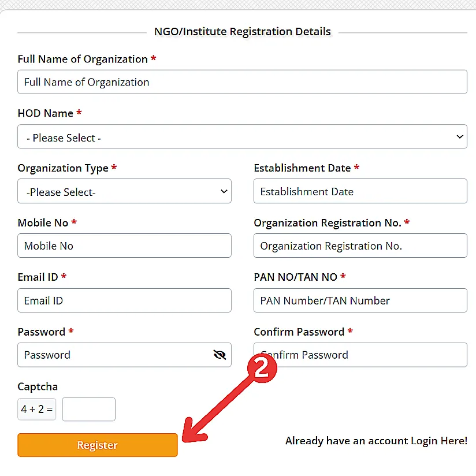Open the HOD Name dropdown
The height and width of the screenshot is (476, 476).
point(243,137)
